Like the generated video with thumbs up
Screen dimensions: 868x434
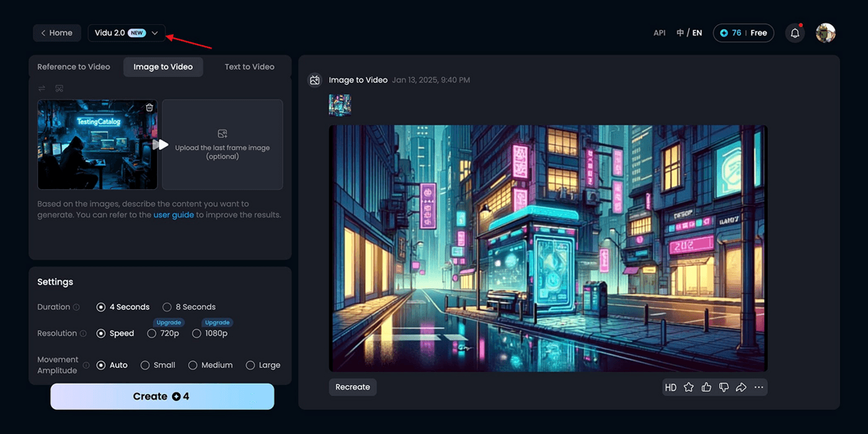[x=706, y=387]
